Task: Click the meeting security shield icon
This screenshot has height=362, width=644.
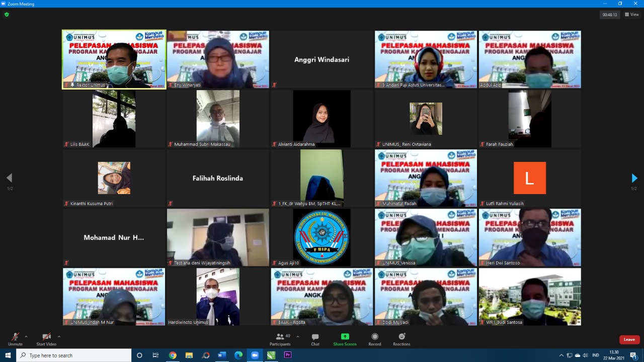Action: tap(7, 14)
